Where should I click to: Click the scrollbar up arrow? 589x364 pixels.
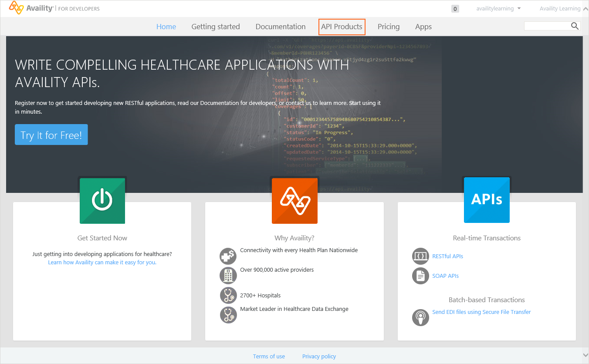point(585,8)
